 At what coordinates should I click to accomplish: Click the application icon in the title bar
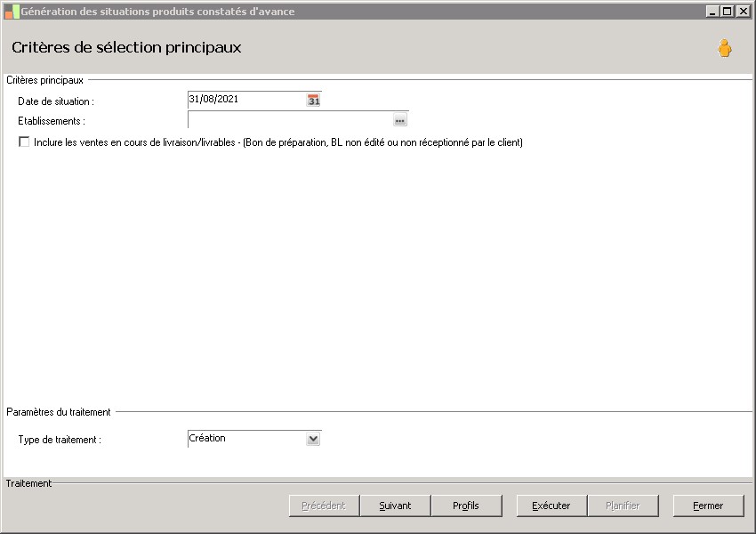click(12, 12)
